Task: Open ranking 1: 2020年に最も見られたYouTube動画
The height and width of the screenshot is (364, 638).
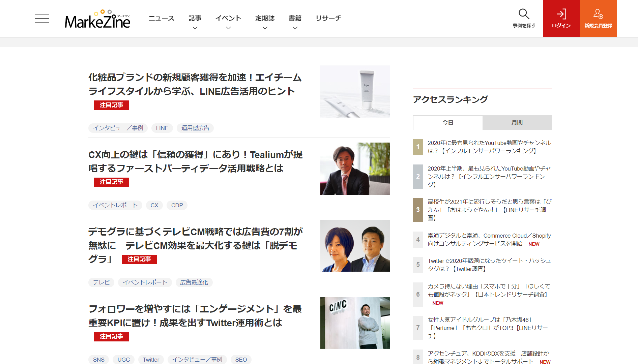Action: point(490,147)
